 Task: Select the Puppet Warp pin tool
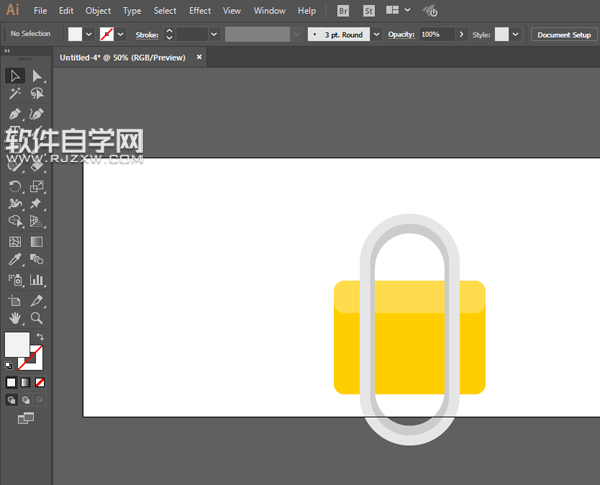click(37, 204)
